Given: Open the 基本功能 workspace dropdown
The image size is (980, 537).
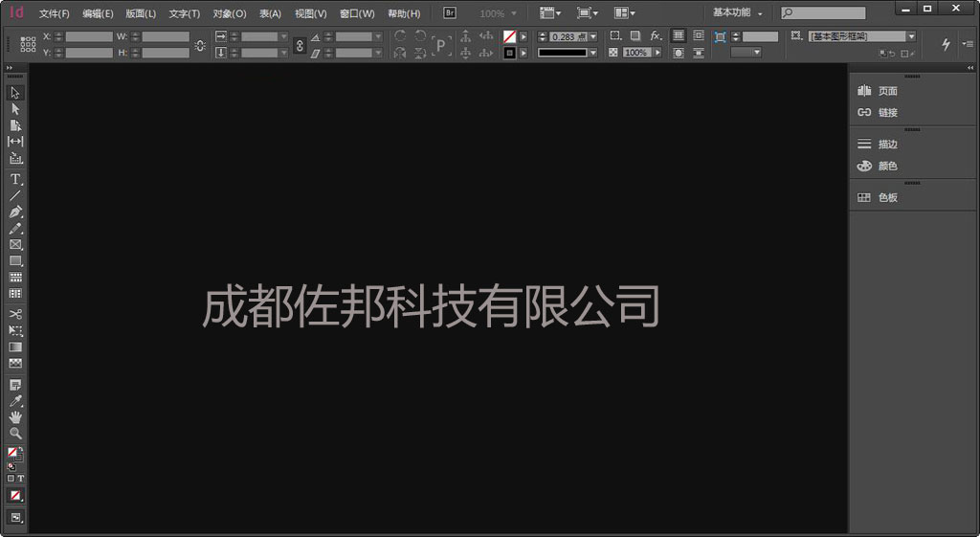Looking at the screenshot, I should click(738, 13).
